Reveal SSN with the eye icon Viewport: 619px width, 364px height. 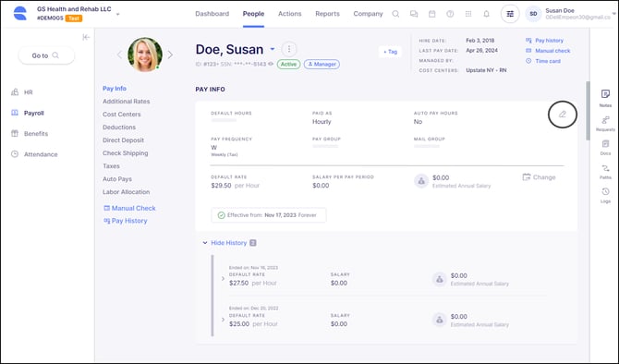[271, 64]
